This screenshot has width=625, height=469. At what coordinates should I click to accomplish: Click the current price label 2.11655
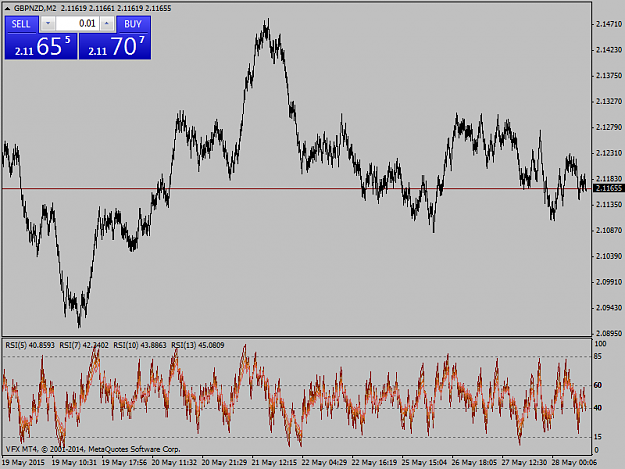coord(608,188)
